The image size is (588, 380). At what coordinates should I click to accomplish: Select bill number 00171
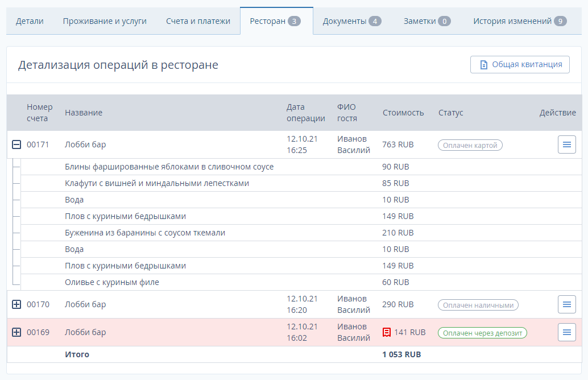click(x=38, y=144)
